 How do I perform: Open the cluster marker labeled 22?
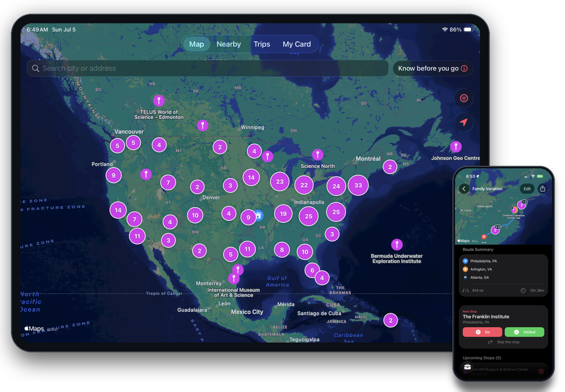click(x=304, y=185)
